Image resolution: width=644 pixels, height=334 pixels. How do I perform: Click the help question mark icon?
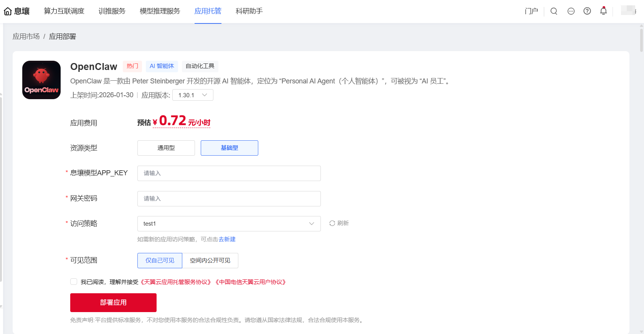pyautogui.click(x=587, y=11)
